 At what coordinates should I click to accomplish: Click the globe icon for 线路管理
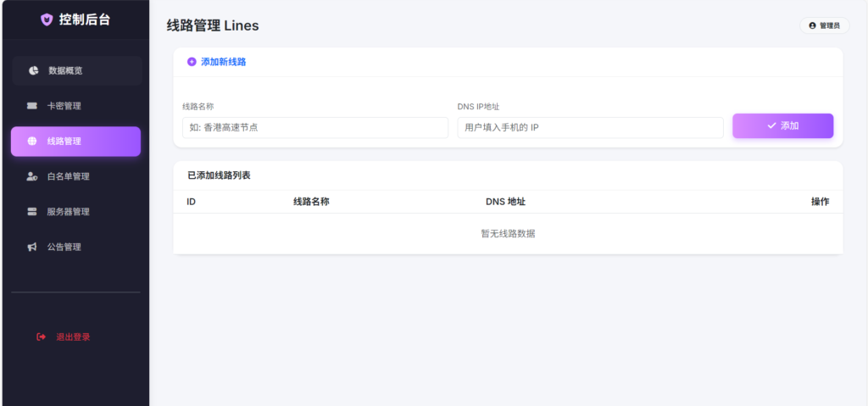click(x=32, y=142)
